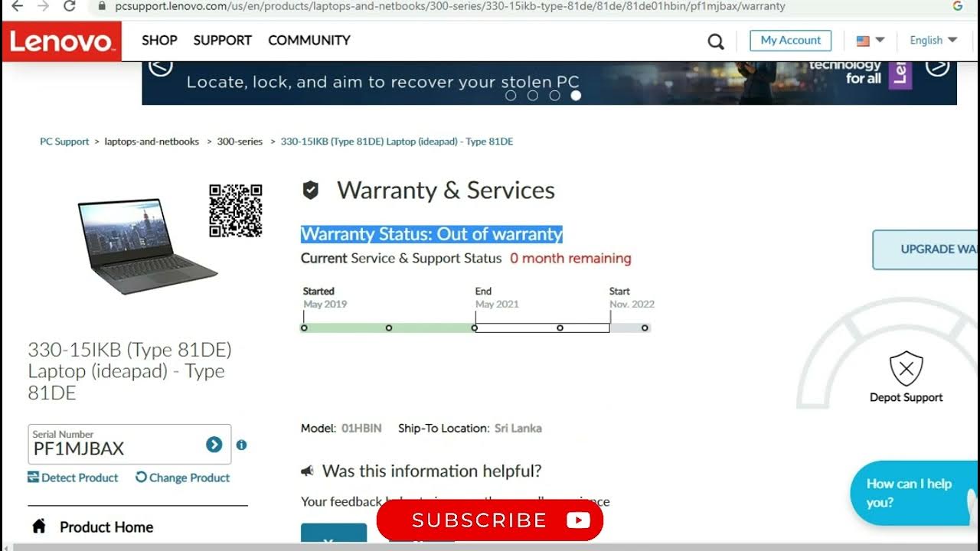Click the Product Home house icon
The image size is (980, 551).
39,526
